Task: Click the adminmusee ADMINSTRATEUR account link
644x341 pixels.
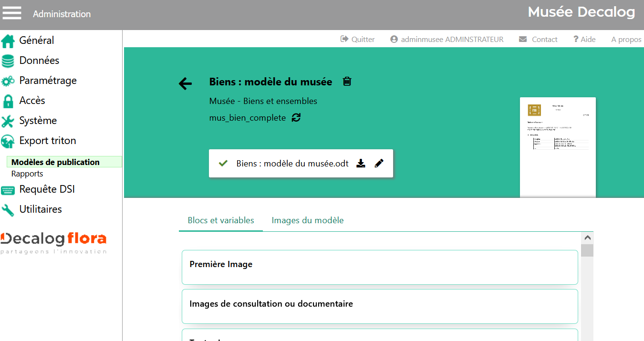Action: pyautogui.click(x=452, y=40)
